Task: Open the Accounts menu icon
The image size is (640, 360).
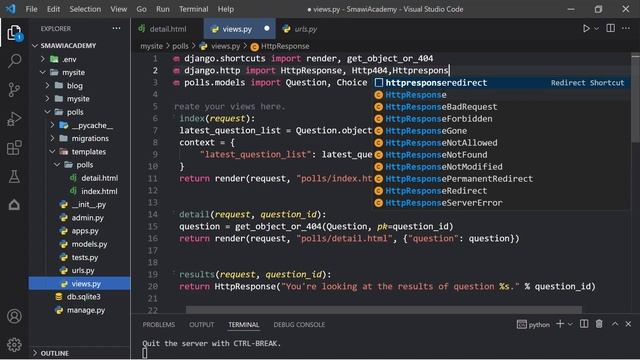Action: click(14, 316)
